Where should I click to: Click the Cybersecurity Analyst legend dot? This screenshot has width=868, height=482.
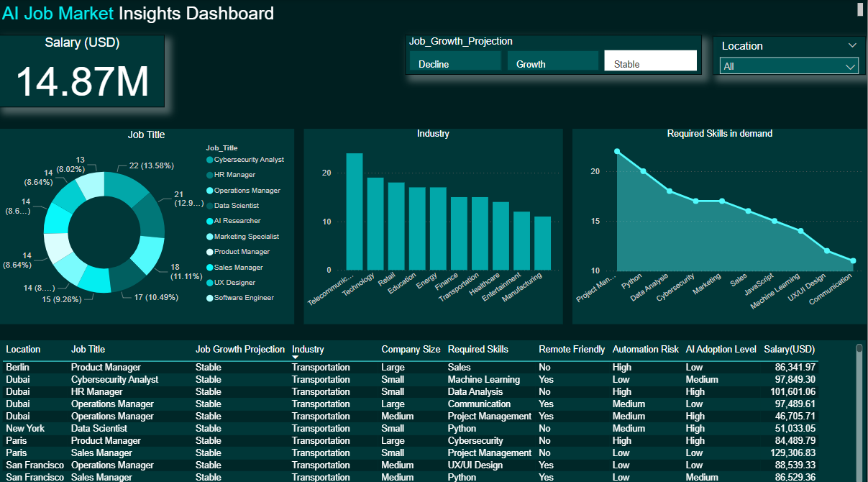(209, 160)
